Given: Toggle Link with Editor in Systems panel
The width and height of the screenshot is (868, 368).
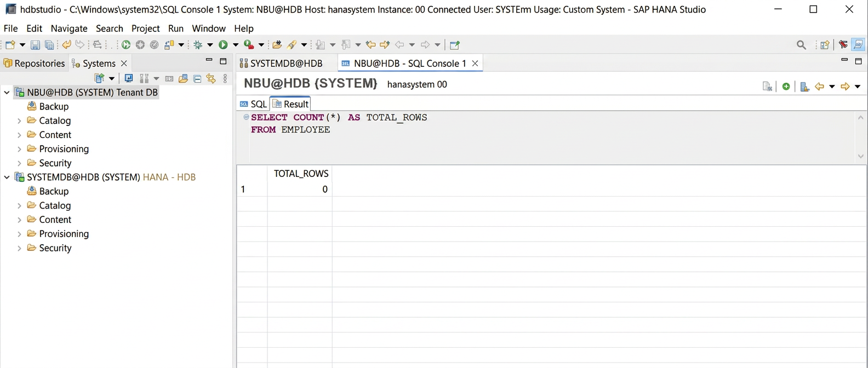Looking at the screenshot, I should click(x=211, y=78).
